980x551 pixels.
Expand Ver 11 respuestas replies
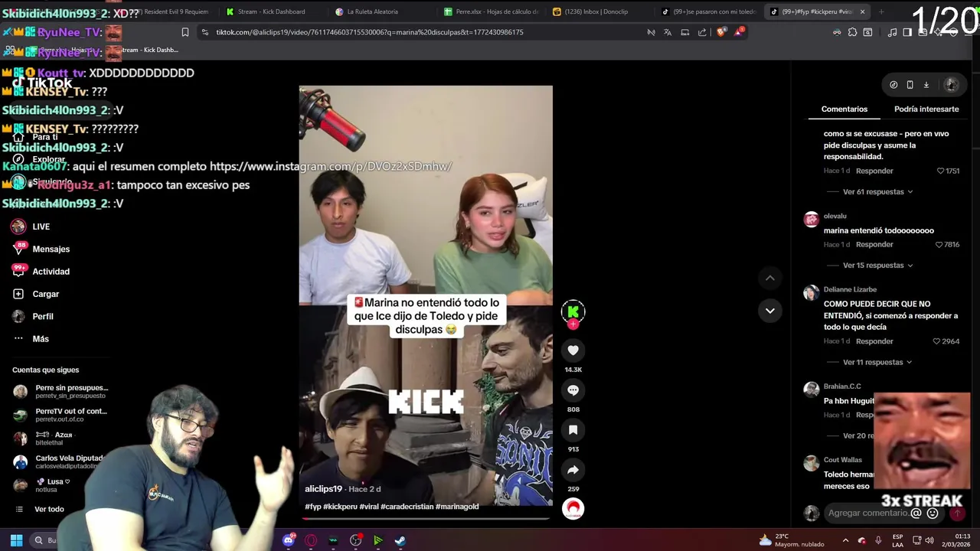[877, 362]
